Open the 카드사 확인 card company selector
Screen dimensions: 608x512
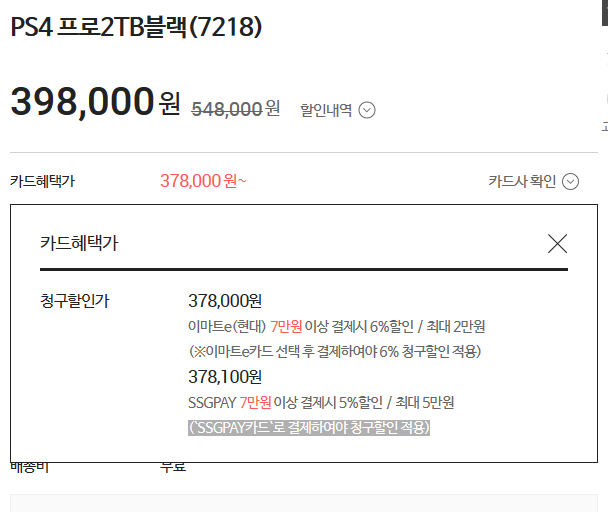coord(521,181)
